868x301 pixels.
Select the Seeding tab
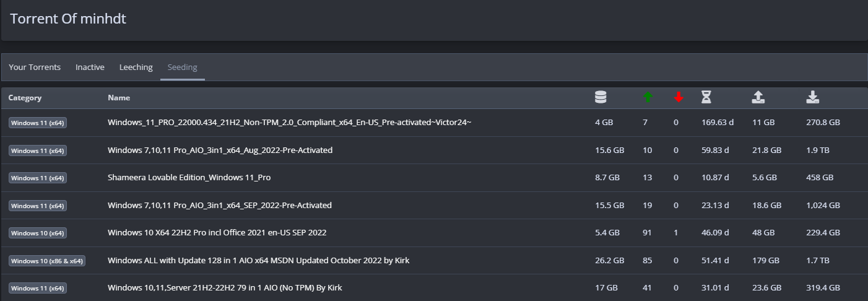(x=182, y=67)
